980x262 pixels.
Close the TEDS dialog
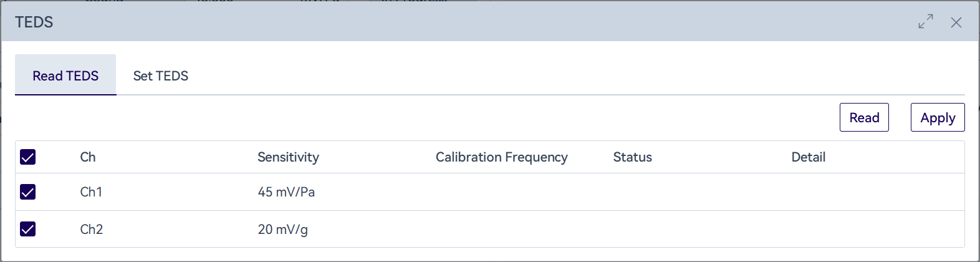[x=956, y=22]
